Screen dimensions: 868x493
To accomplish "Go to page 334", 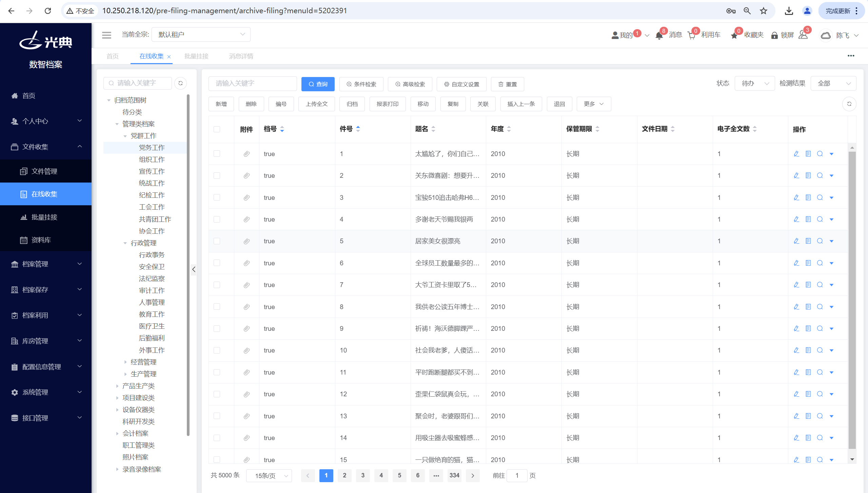I will point(454,476).
